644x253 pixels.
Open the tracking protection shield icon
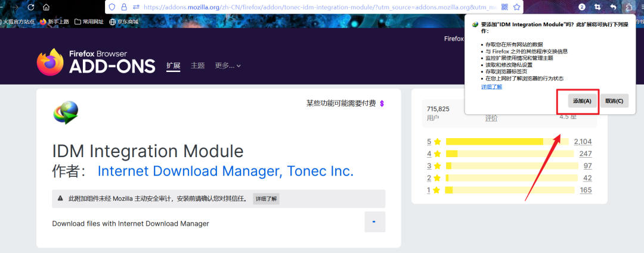tap(112, 7)
